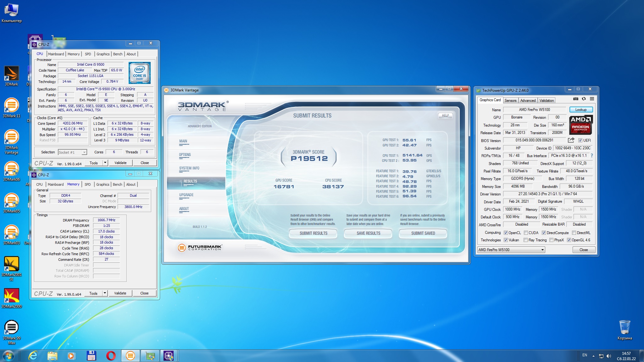Click the SUBMIT RESULTS button
Viewport: 644px width, 362px height.
pyautogui.click(x=313, y=233)
